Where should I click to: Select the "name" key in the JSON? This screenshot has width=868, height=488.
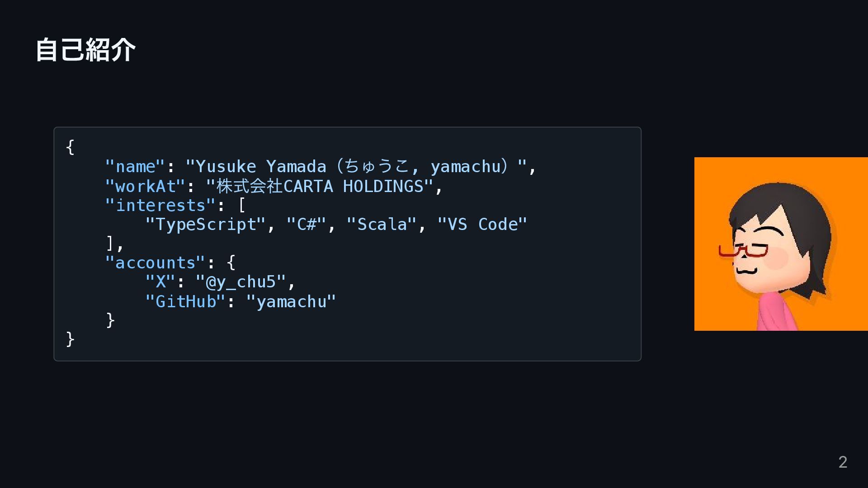click(135, 167)
